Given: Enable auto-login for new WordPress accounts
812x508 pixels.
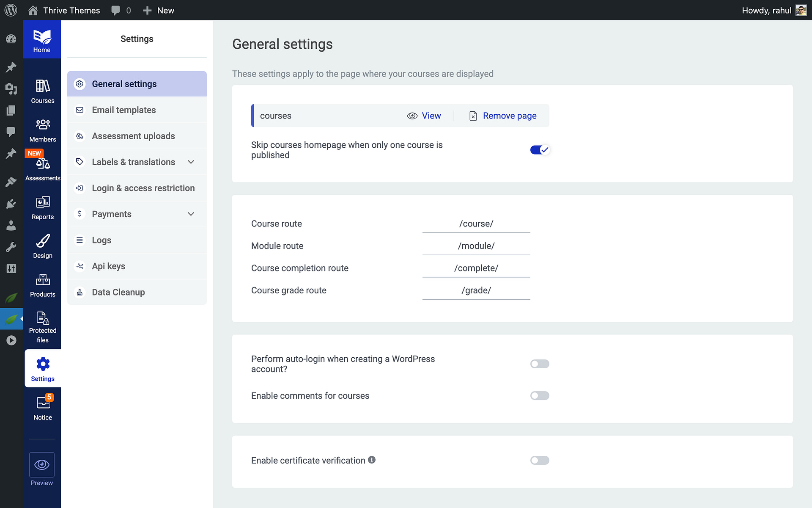Looking at the screenshot, I should click(540, 364).
